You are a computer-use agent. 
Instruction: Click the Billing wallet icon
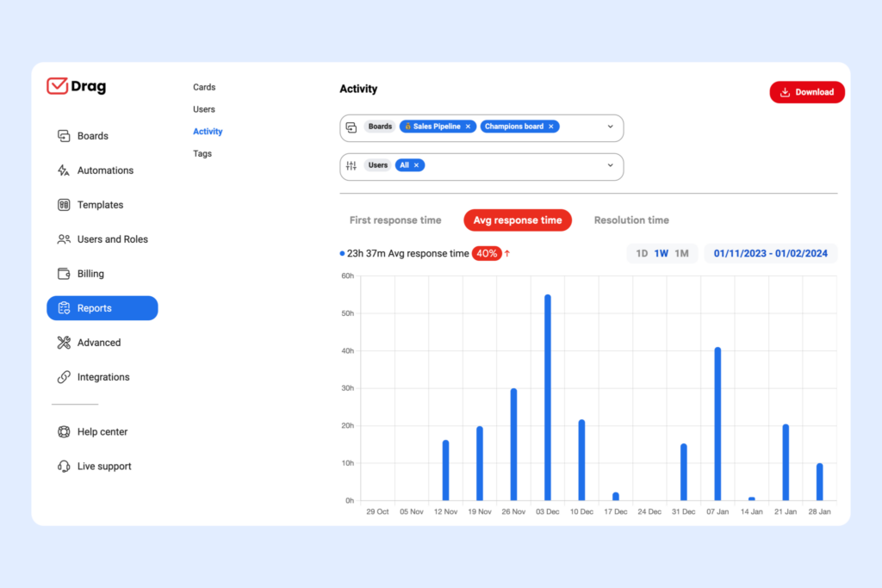[x=64, y=274]
